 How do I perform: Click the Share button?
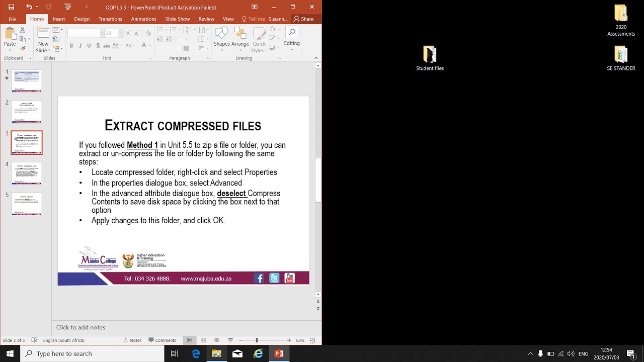(x=304, y=19)
